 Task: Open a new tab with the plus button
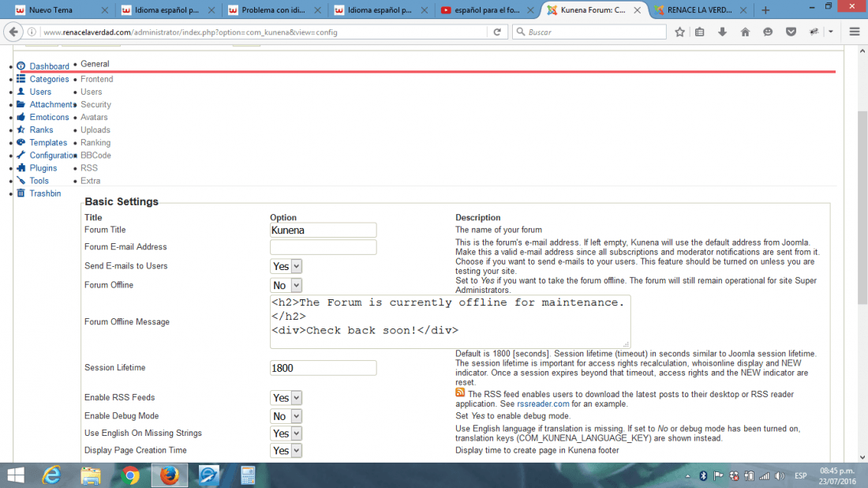coord(765,10)
